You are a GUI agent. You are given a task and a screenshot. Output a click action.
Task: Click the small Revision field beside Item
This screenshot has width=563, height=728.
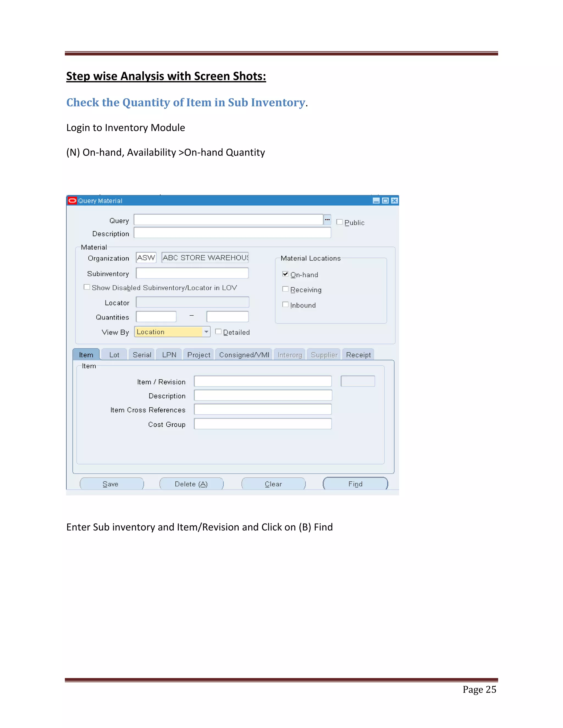coord(358,381)
